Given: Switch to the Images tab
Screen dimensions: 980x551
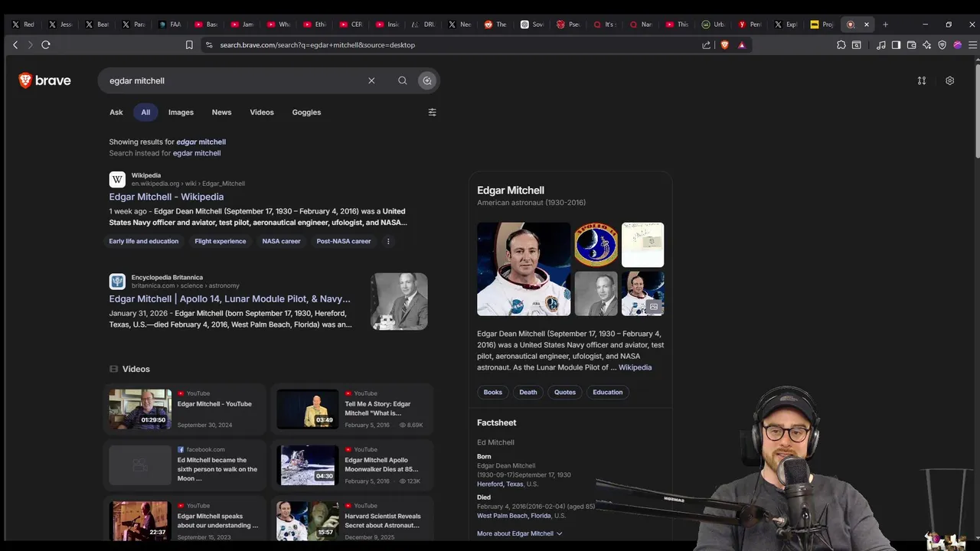Looking at the screenshot, I should pos(181,112).
